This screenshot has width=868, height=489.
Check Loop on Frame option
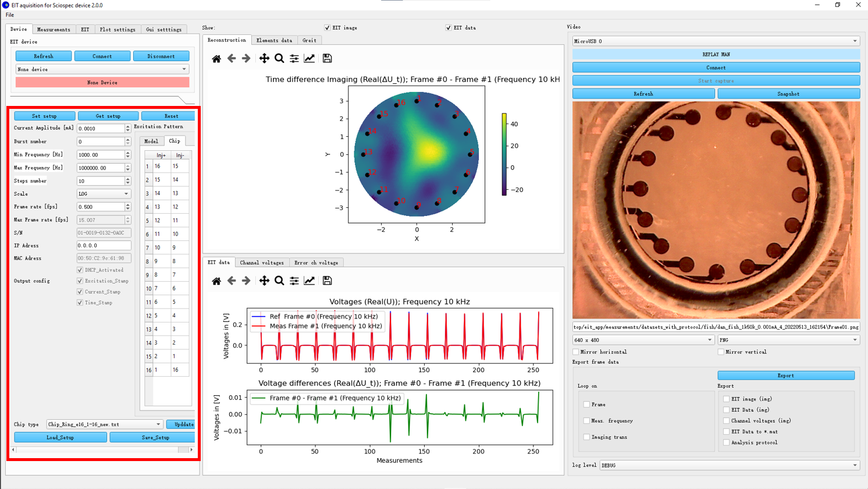(x=586, y=404)
